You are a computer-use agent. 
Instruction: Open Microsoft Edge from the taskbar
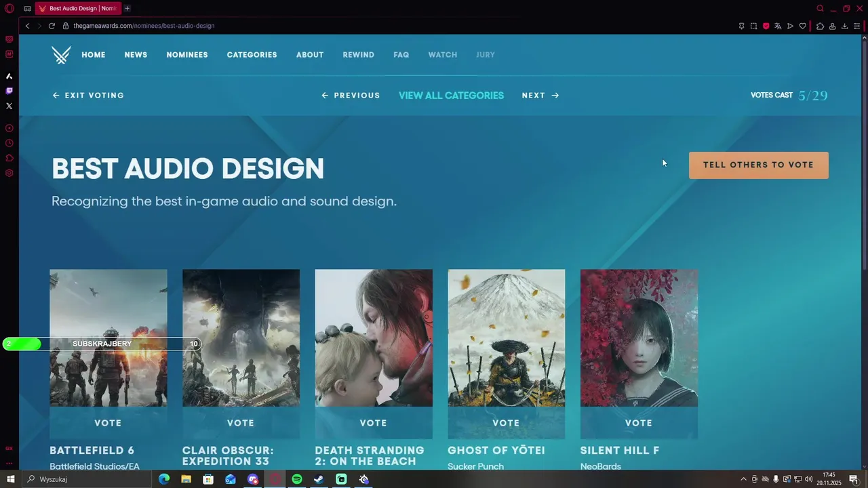(164, 479)
